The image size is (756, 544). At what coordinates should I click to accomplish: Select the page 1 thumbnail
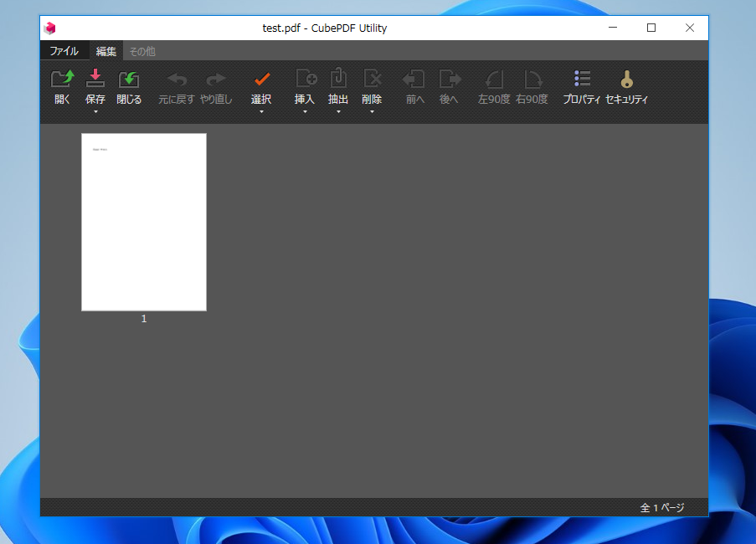pos(144,222)
